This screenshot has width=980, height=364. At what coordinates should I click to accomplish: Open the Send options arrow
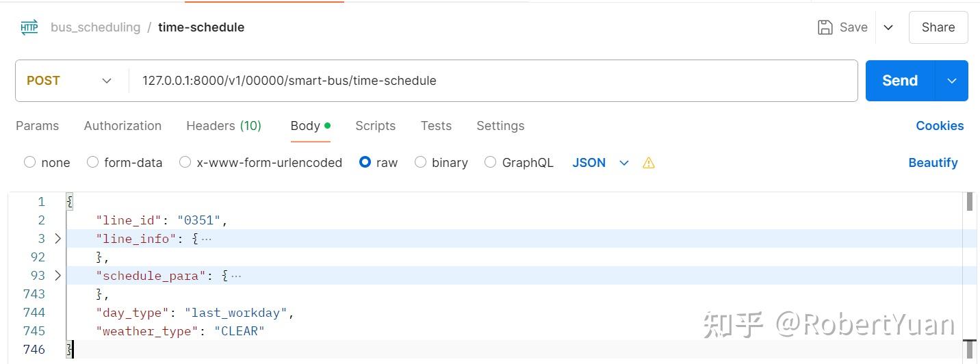951,81
